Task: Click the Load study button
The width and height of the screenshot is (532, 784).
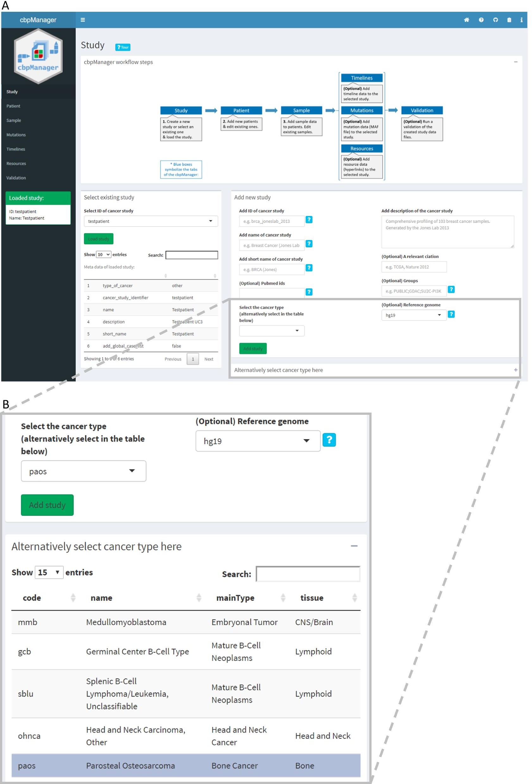Action: tap(98, 239)
